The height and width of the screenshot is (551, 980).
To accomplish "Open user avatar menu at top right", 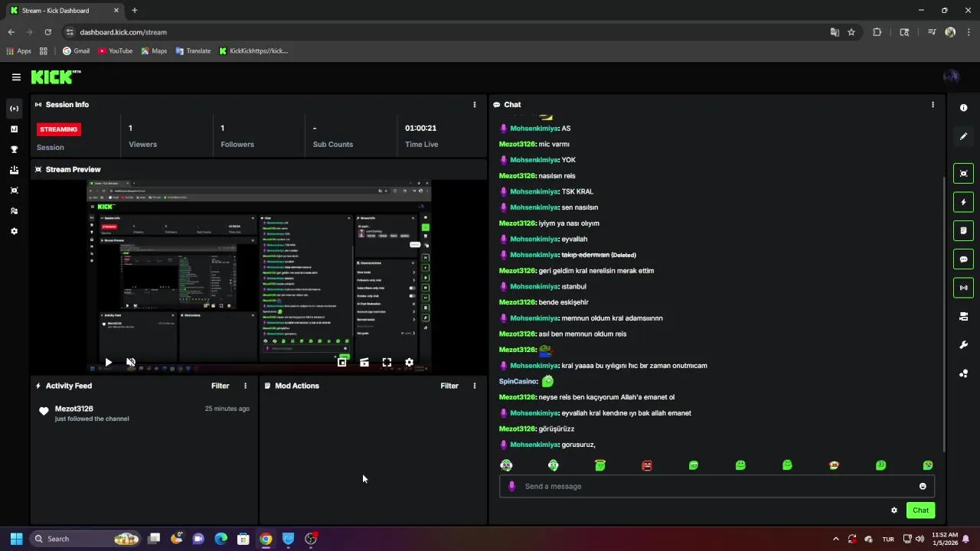I will (x=951, y=77).
